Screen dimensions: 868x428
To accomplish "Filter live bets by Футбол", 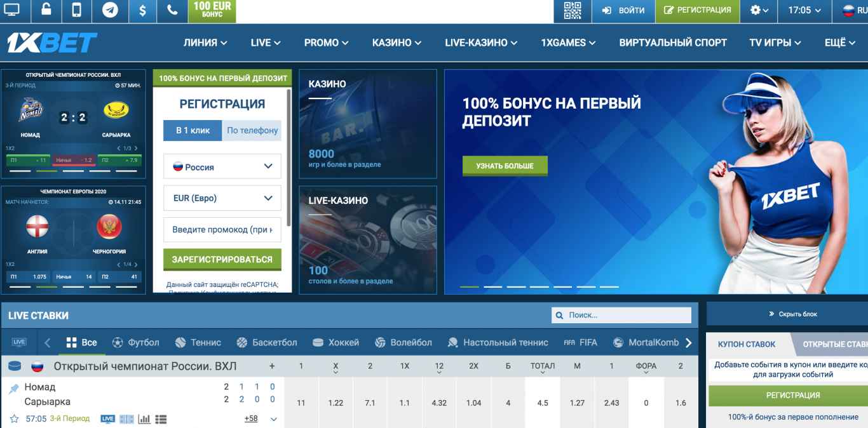I will tap(136, 342).
